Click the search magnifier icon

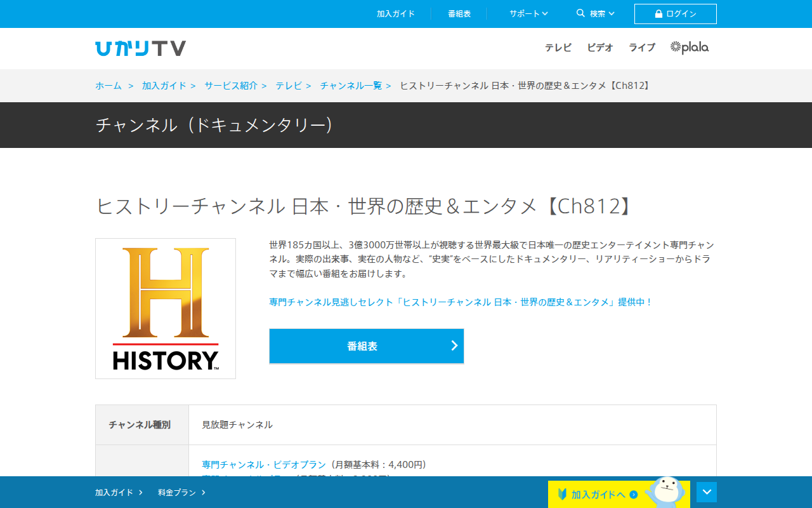pos(580,13)
